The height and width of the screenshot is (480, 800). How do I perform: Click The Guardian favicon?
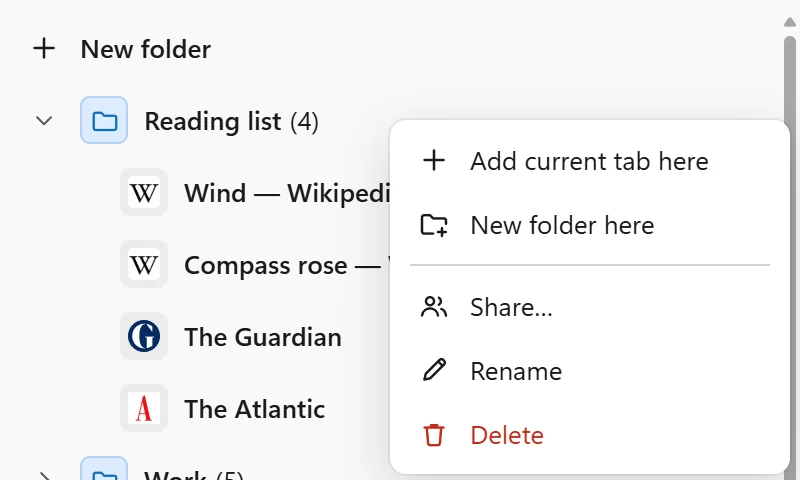144,336
